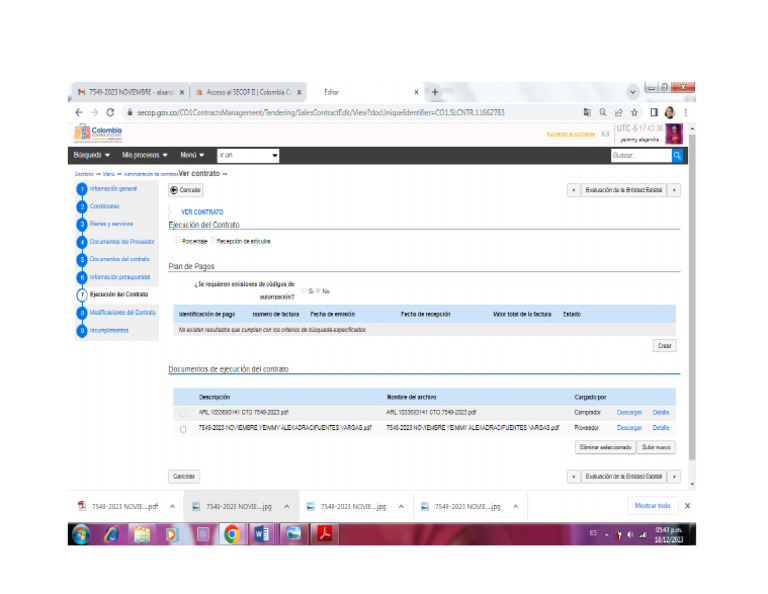The image size is (768, 594).
Task: Open Adobe Acrobat taskbar icon
Action: click(x=324, y=534)
